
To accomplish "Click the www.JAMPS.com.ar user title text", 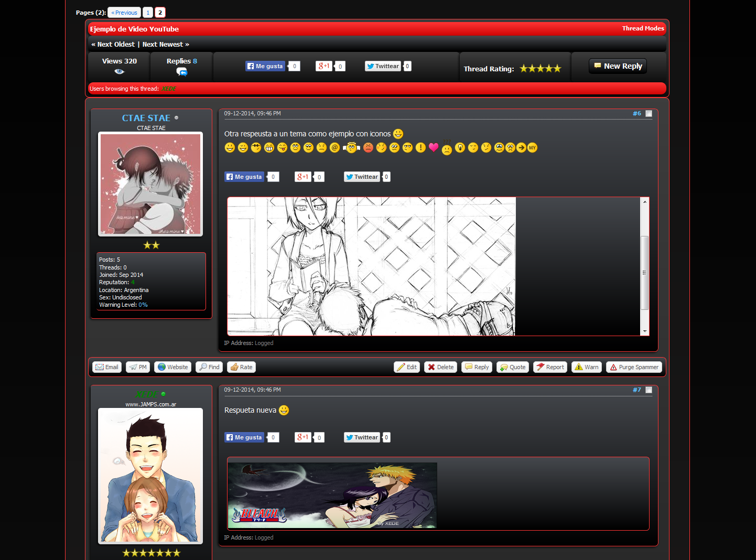I will pos(151,404).
